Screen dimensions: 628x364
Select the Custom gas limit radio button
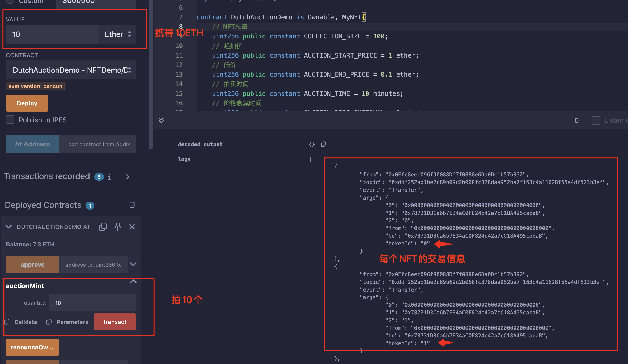(x=10, y=1)
